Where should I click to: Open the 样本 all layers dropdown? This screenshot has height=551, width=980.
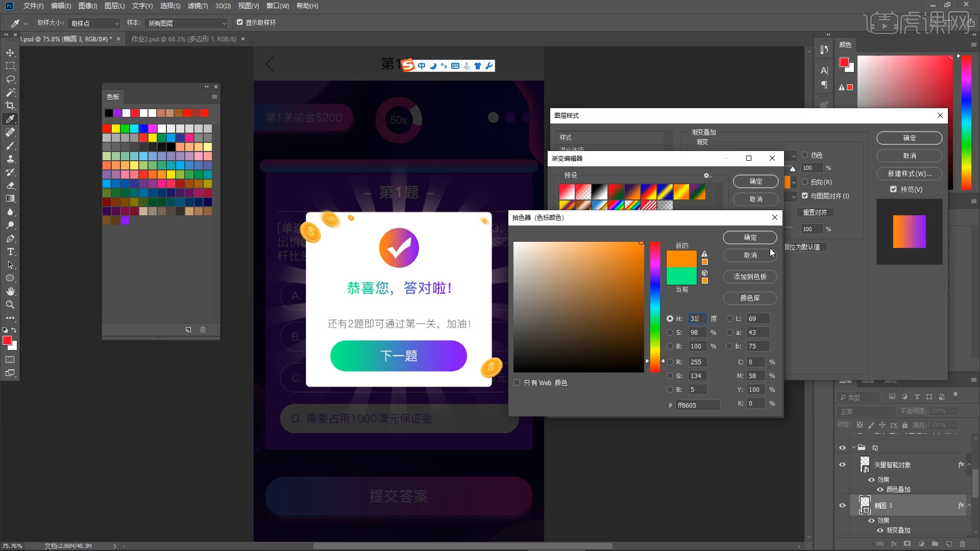pos(187,23)
